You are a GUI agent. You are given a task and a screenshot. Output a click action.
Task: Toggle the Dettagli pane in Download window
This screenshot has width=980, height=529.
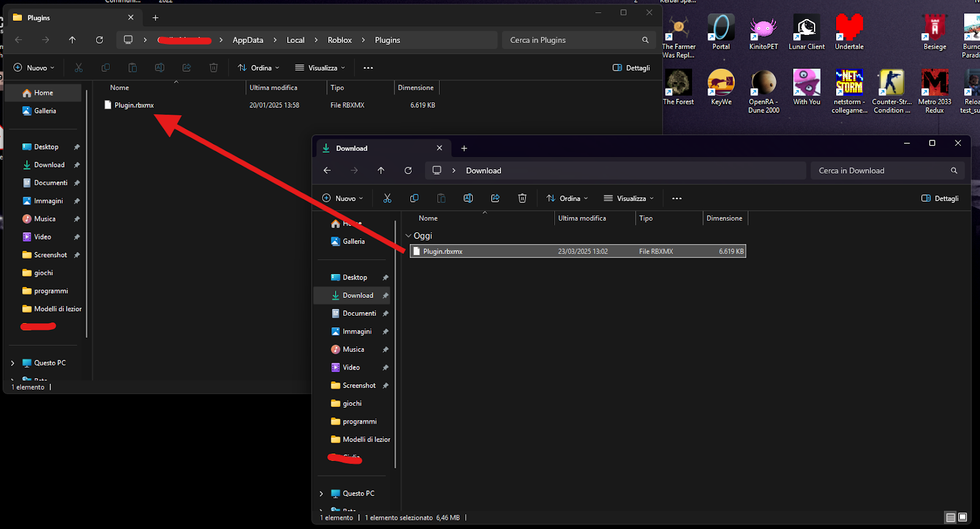pos(940,198)
